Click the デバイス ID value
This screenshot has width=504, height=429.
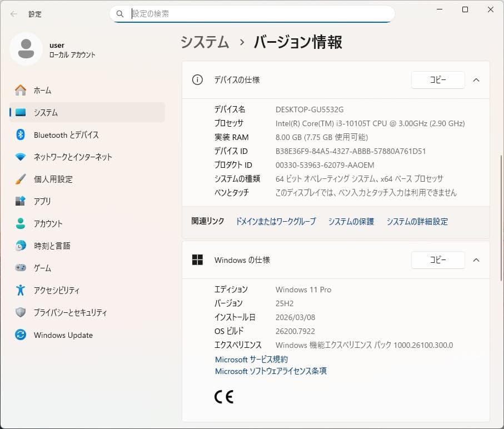pos(351,151)
